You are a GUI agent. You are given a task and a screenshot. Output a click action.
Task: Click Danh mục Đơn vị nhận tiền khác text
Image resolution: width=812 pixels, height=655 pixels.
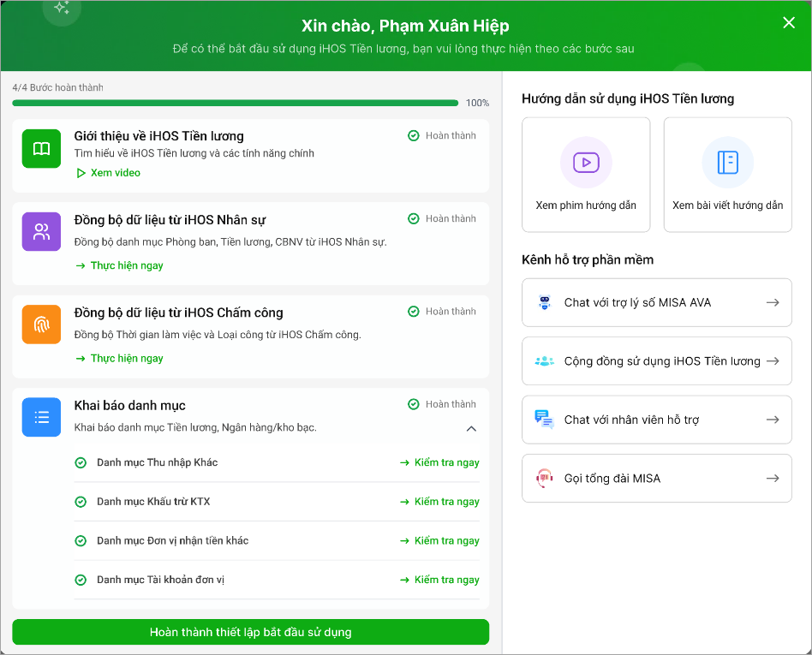click(172, 540)
